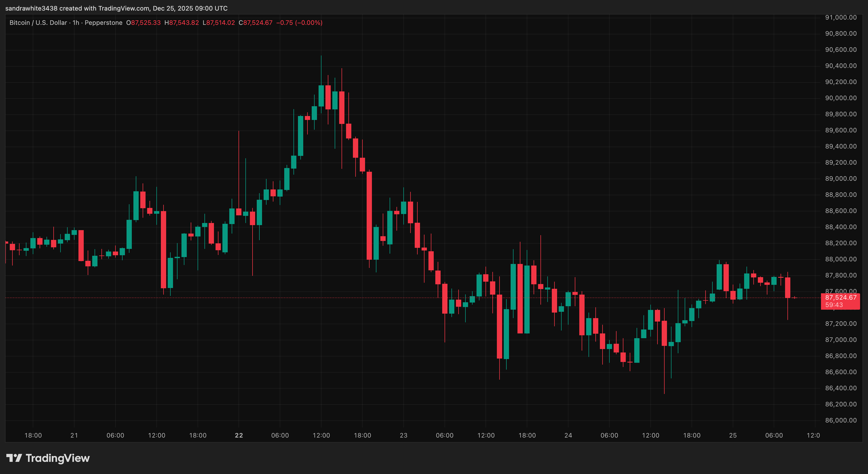Click the TradingView logo icon bottom left

click(x=15, y=458)
